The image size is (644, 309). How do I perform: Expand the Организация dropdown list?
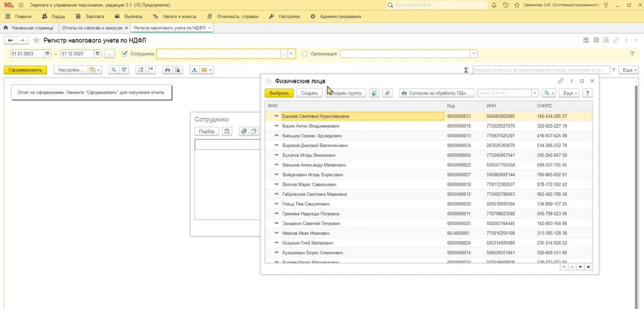[474, 54]
